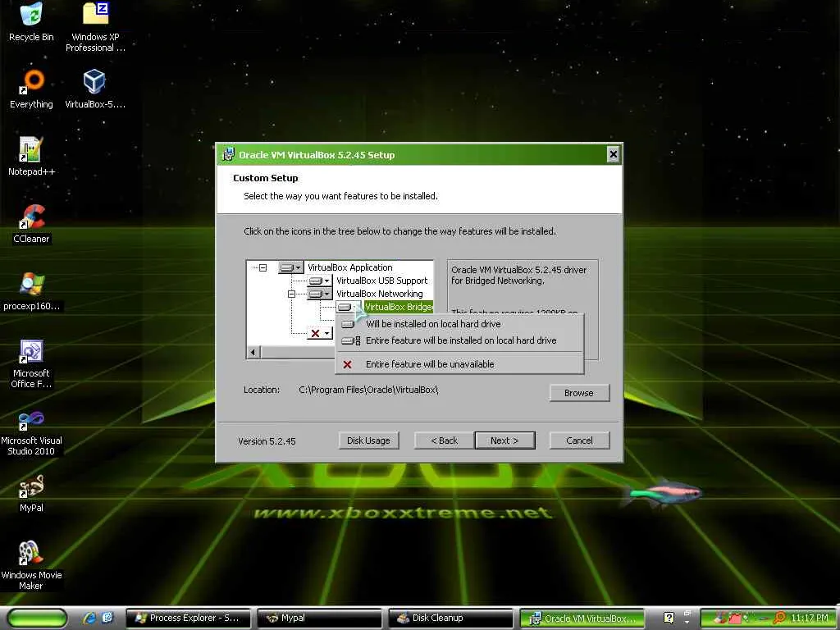Viewport: 840px width, 630px height.
Task: Select the VirtualBox-5 installer desktop icon
Action: (x=95, y=89)
